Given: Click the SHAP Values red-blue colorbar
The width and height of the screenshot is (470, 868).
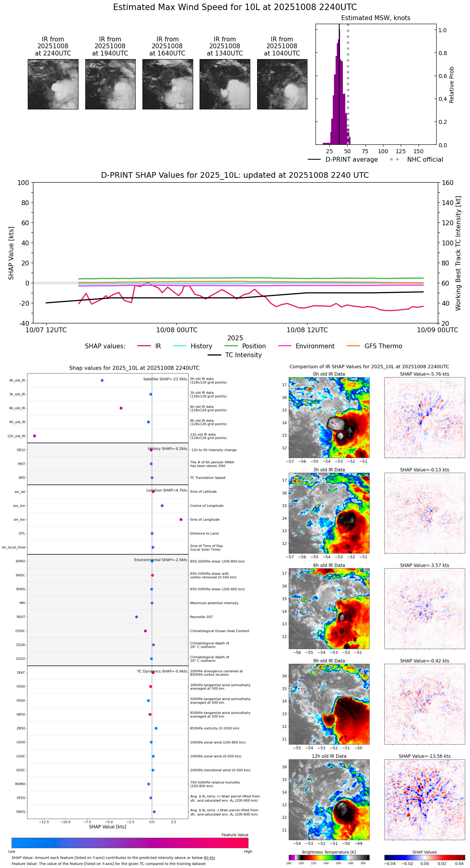Looking at the screenshot, I should tap(425, 857).
